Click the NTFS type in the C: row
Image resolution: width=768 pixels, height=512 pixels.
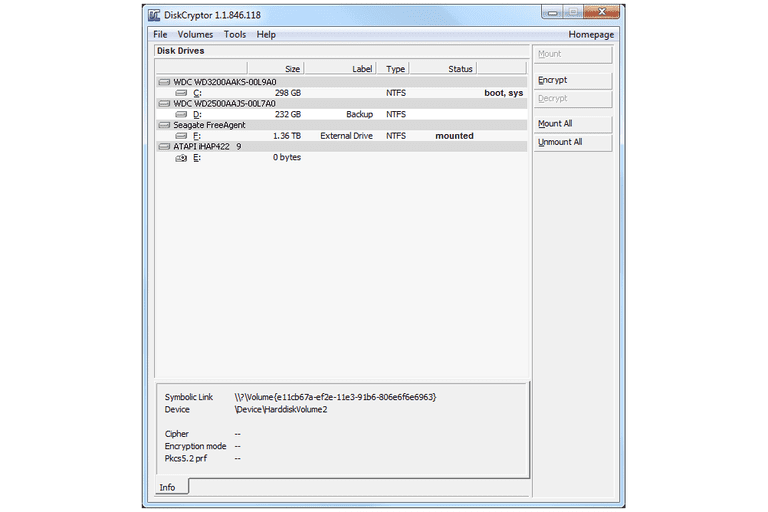coord(396,93)
